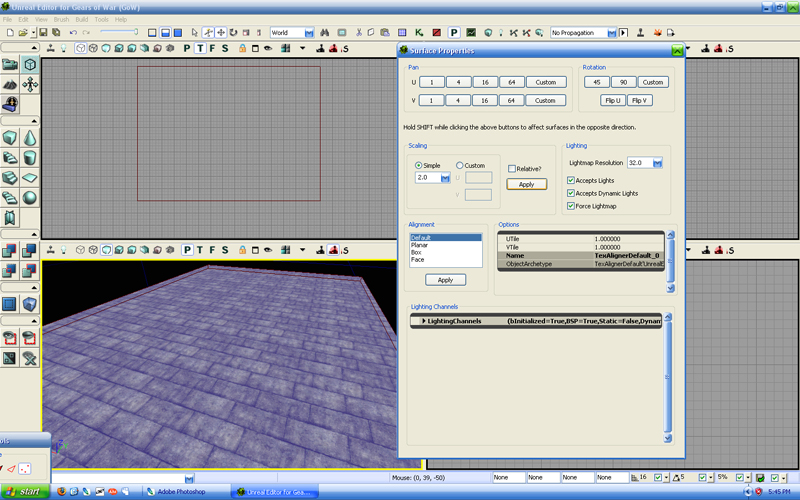Click Apply in the Scaling section
Image resolution: width=800 pixels, height=500 pixels.
(x=527, y=184)
